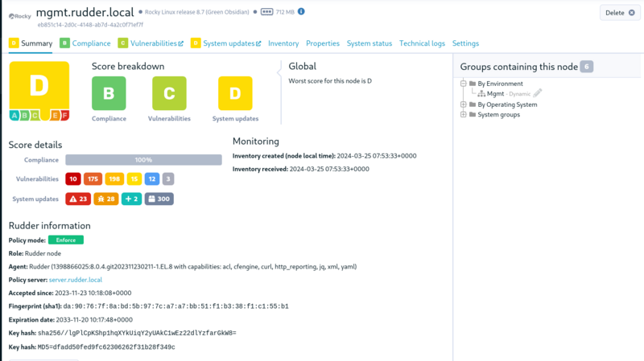The image size is (644, 361).
Task: Click the SHA1 fingerprint value
Action: 175,306
